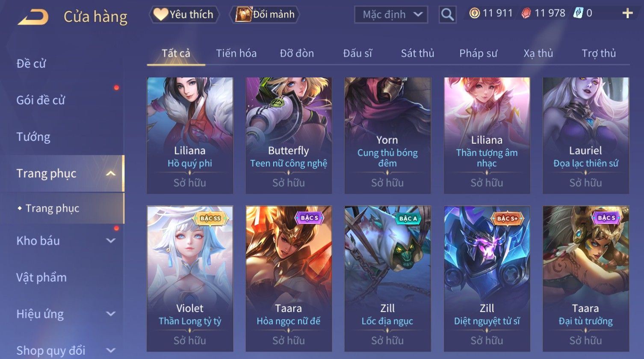Switch to the Tiến hóa tab
Screen dimensions: 644x359
point(236,53)
